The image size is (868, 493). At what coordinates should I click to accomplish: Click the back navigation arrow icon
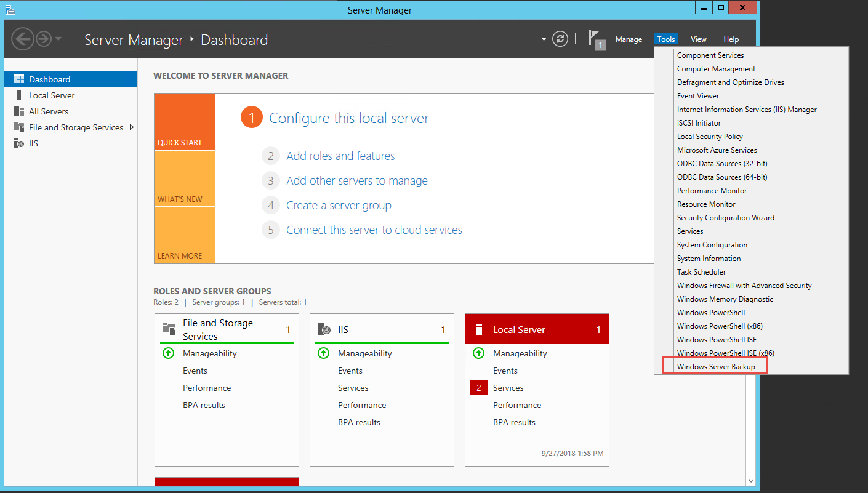pyautogui.click(x=23, y=39)
